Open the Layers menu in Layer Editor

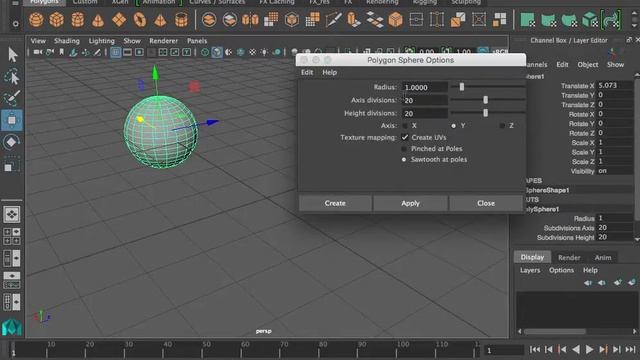point(530,270)
